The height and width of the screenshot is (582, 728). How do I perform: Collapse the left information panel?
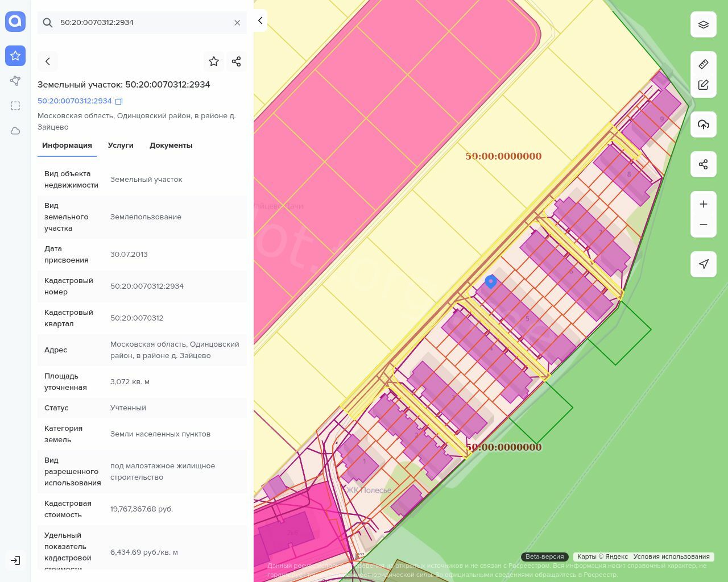[x=260, y=20]
